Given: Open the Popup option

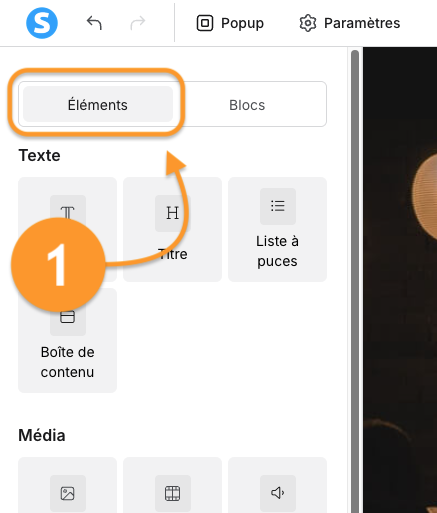Looking at the screenshot, I should coord(230,23).
